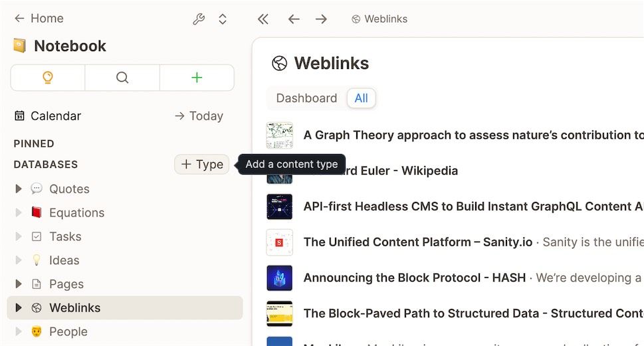
Task: Open the lightbulb tab in sidebar
Action: click(x=48, y=78)
